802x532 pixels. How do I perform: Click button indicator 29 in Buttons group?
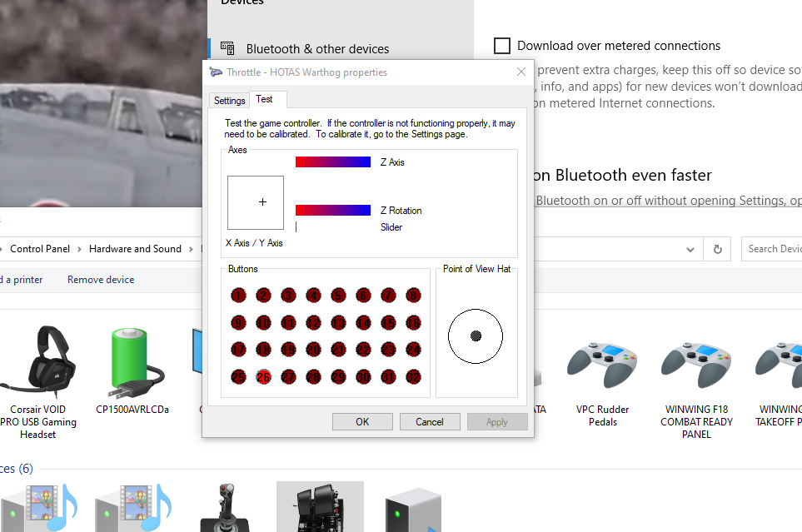pos(339,377)
